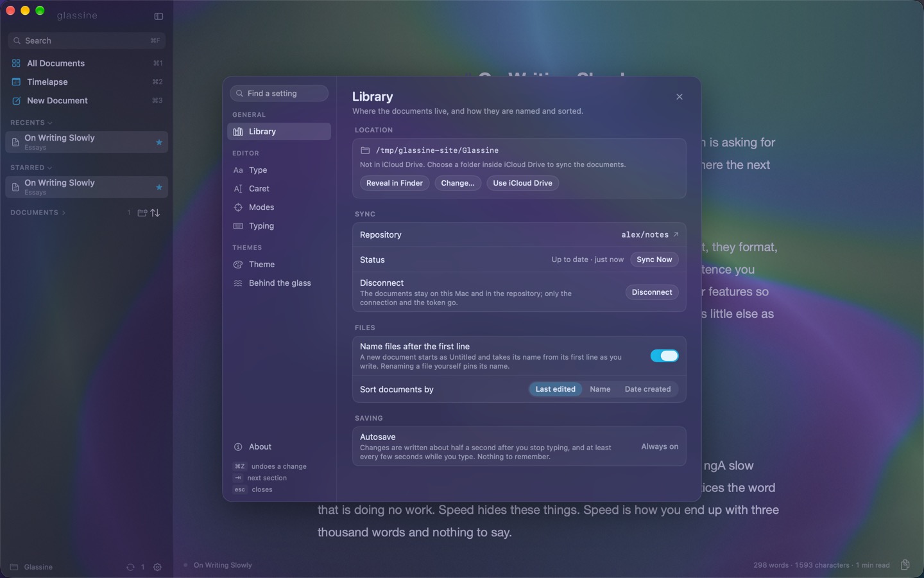Click the copy document icon in status bar
924x578 pixels.
[x=905, y=565]
